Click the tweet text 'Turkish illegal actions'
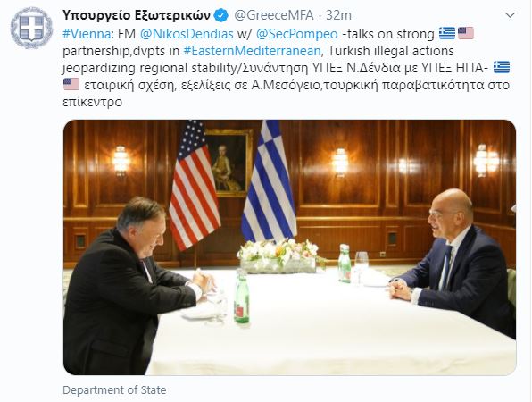This screenshot has height=402, width=532. coord(391,51)
